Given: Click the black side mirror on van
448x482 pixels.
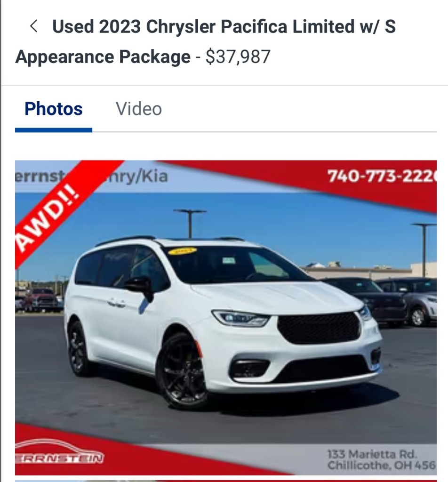Looking at the screenshot, I should (140, 288).
